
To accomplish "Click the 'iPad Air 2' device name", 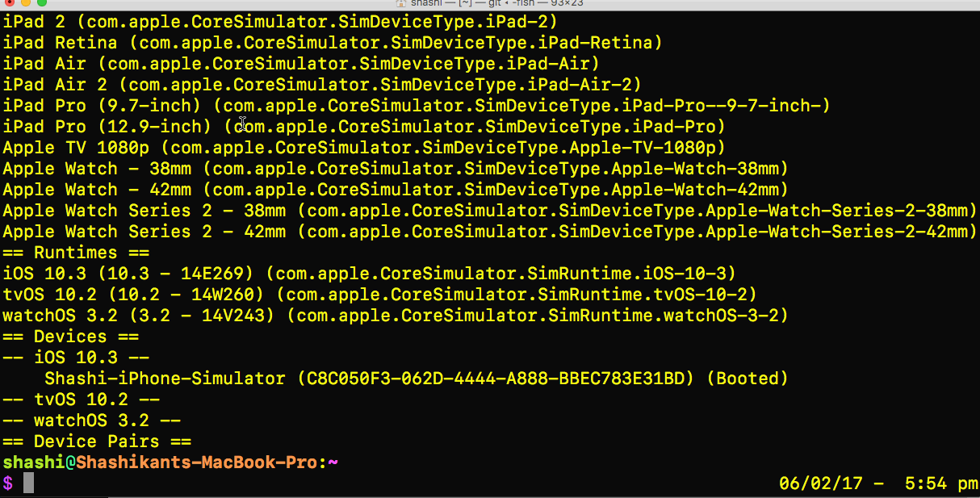I will click(x=56, y=85).
